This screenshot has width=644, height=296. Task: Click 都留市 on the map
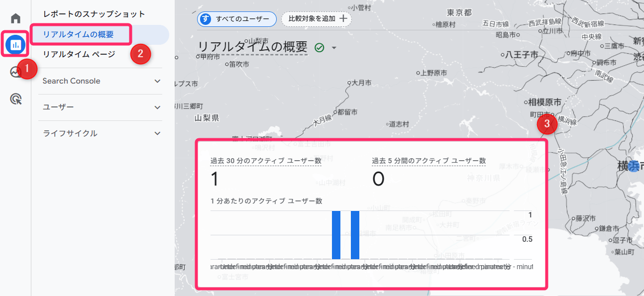pos(347,112)
